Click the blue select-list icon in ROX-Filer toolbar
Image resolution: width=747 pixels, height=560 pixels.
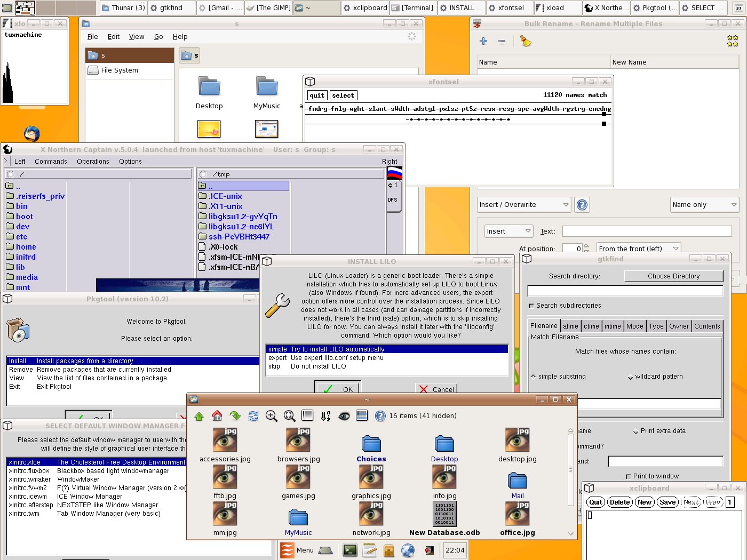click(x=362, y=416)
